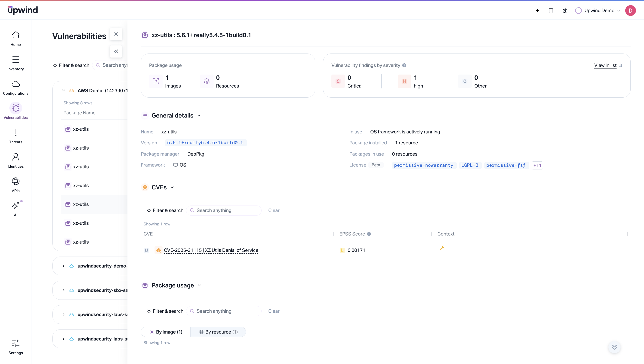Open the View in list link
Image resolution: width=644 pixels, height=364 pixels.
tap(606, 65)
